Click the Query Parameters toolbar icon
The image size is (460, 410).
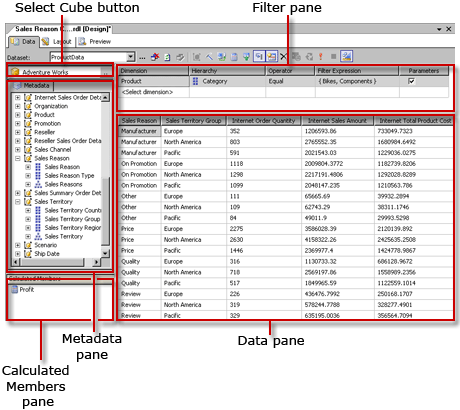(296, 57)
